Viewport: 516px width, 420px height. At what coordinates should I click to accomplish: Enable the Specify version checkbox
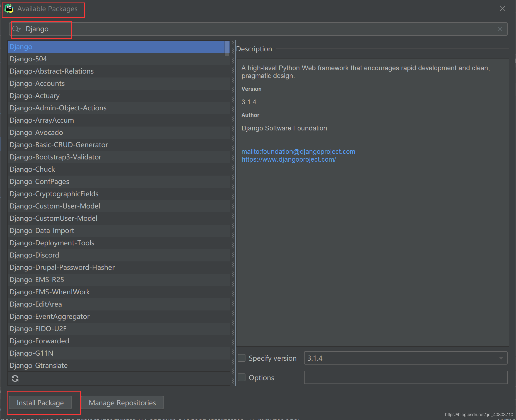(x=241, y=358)
